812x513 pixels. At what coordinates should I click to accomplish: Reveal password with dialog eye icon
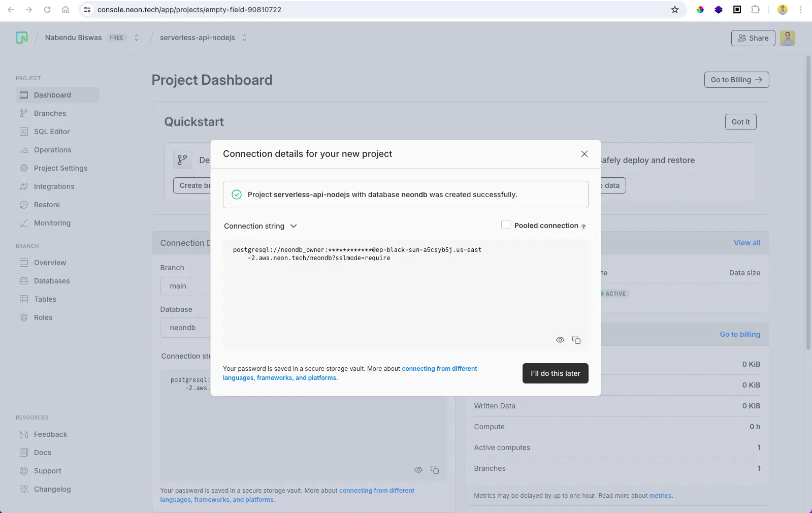(x=560, y=340)
